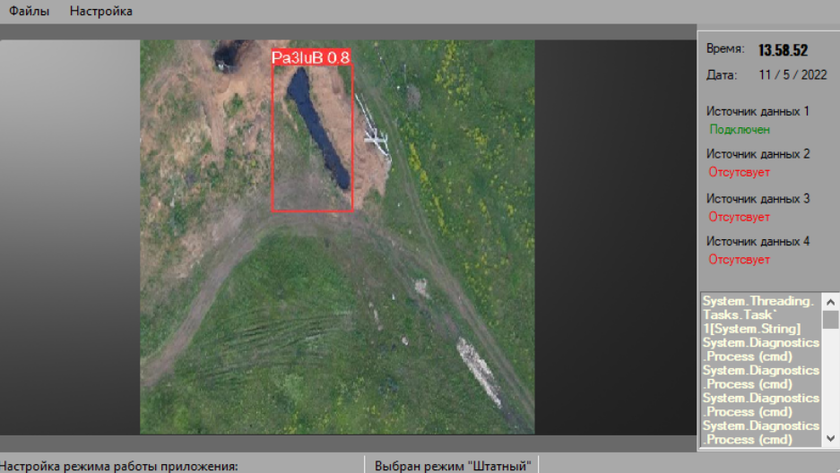This screenshot has width=840, height=473.
Task: Click Отсутсвует status under Источник данных 2
Action: (x=739, y=172)
